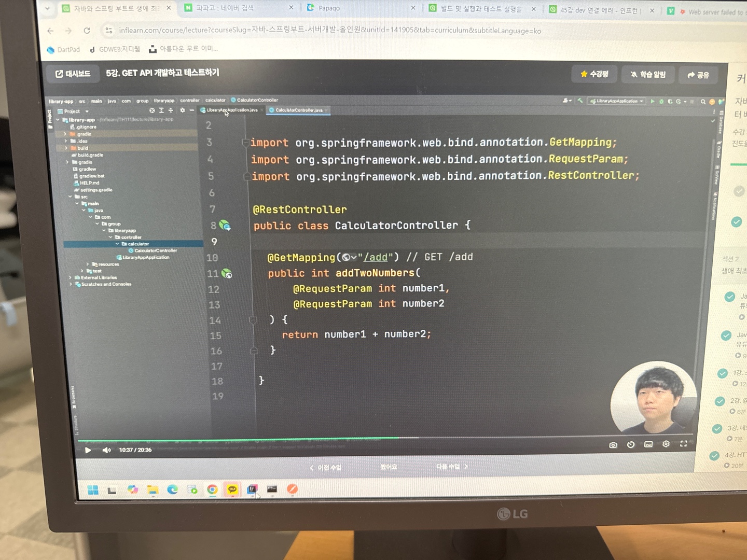The width and height of the screenshot is (747, 560).
Task: Toggle the 학습 알림 notification button
Action: [x=648, y=75]
